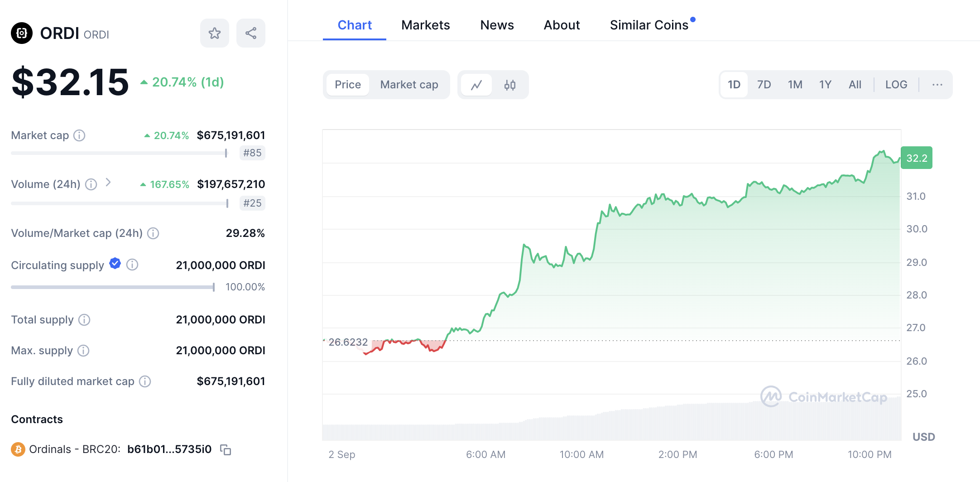Toggle LOG scale on chart
The width and height of the screenshot is (980, 482).
coord(896,85)
